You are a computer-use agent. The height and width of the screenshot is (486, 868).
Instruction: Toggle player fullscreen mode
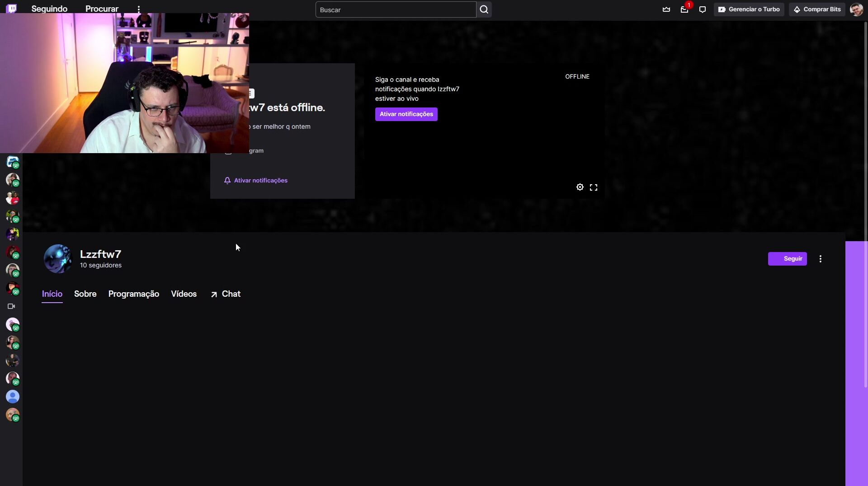pos(594,187)
